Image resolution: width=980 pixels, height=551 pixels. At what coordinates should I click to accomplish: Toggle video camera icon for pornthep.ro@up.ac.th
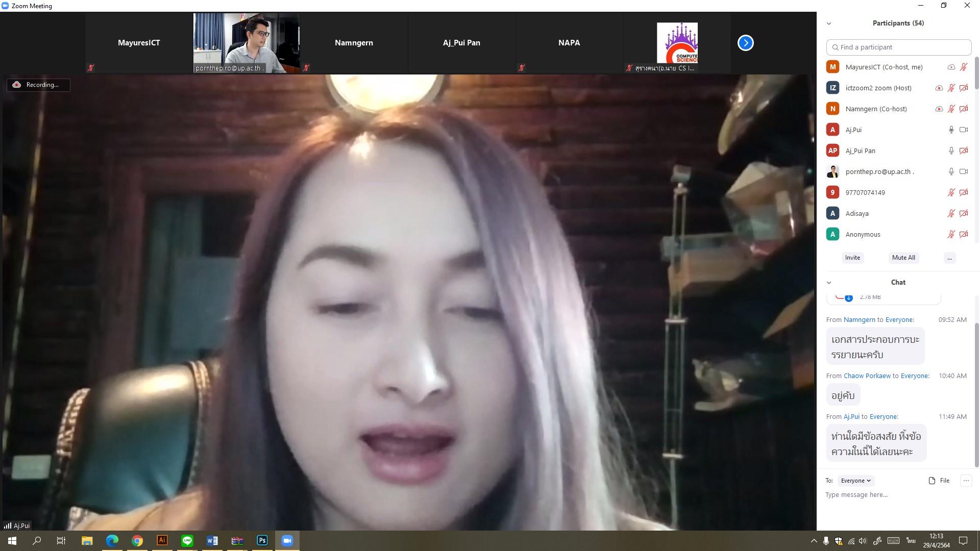click(963, 171)
